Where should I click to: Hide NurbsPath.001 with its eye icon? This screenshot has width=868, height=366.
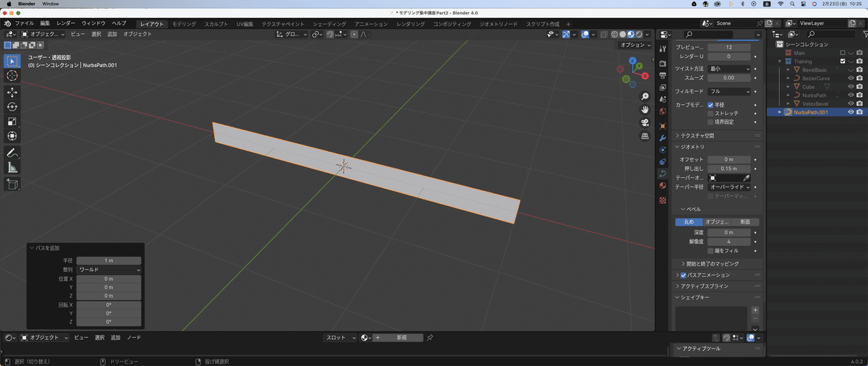point(851,112)
